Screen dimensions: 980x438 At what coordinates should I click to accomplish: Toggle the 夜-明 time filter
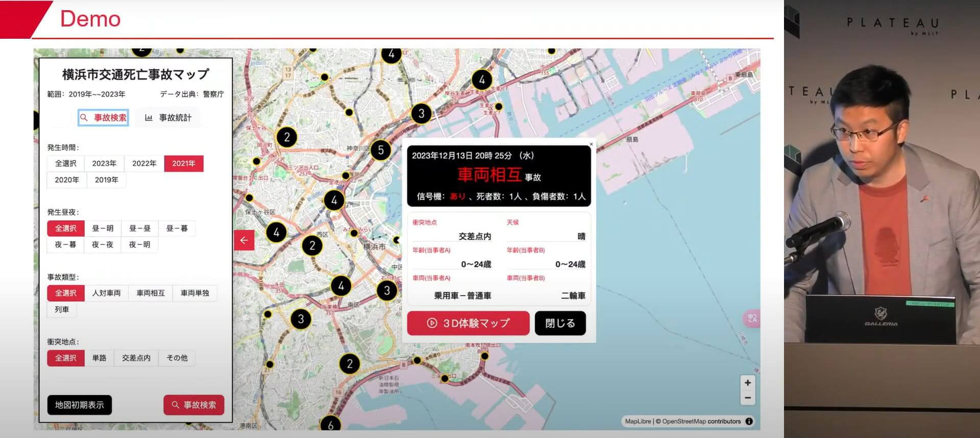coord(140,245)
